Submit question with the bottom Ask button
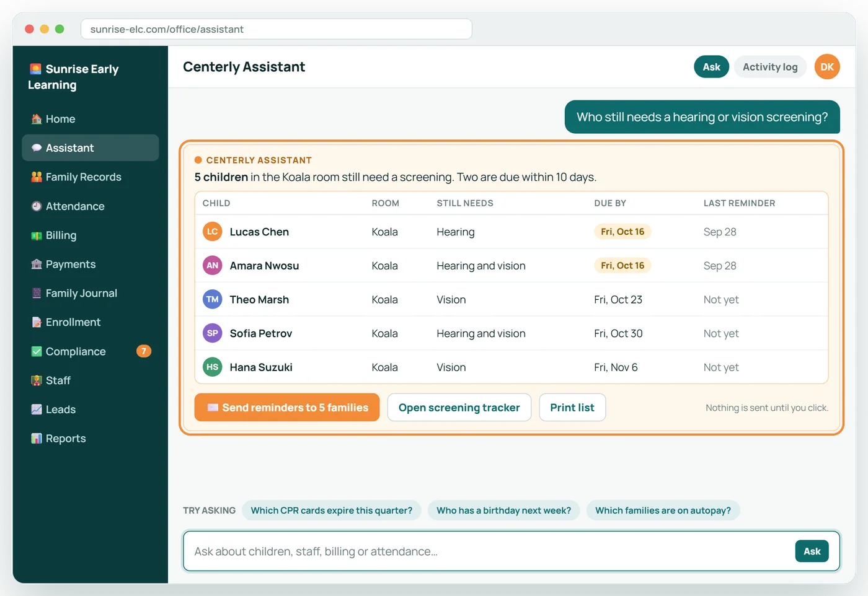Image resolution: width=868 pixels, height=596 pixels. coord(812,551)
